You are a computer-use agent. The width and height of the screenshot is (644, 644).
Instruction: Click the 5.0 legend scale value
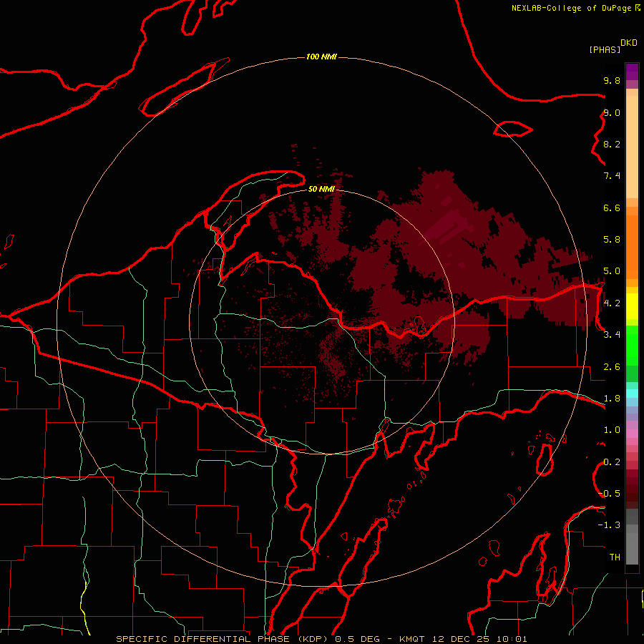pos(612,271)
